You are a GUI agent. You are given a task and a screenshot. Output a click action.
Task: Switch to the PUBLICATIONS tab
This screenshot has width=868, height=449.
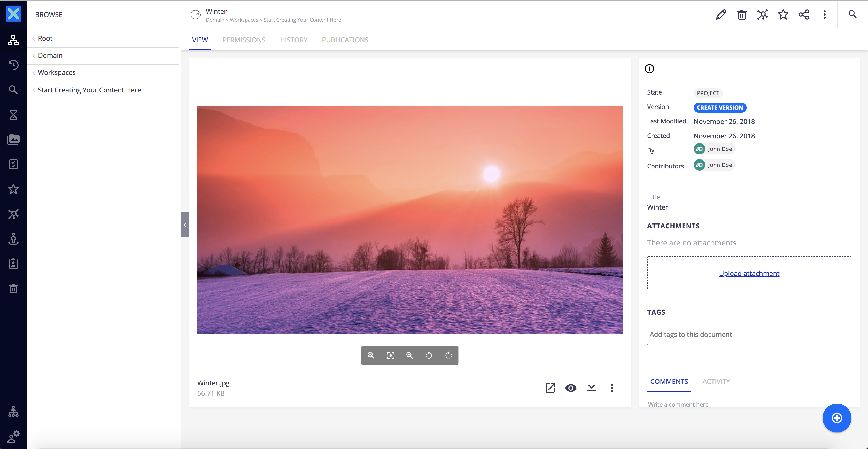point(345,40)
